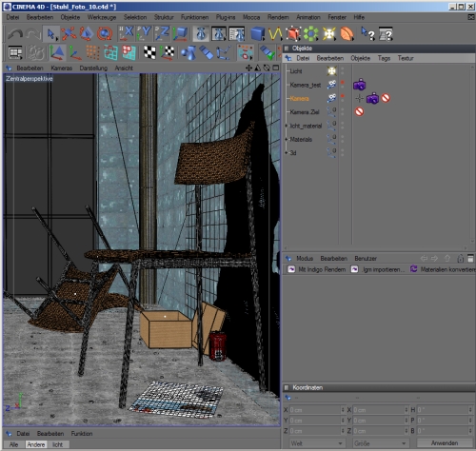Open the Werkzeuge menu
476x451 pixels.
(x=102, y=17)
